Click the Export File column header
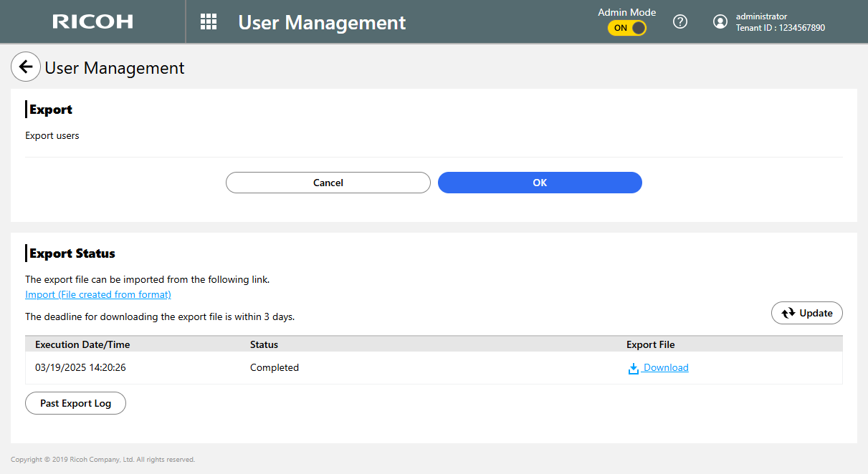The height and width of the screenshot is (474, 868). pyautogui.click(x=651, y=344)
